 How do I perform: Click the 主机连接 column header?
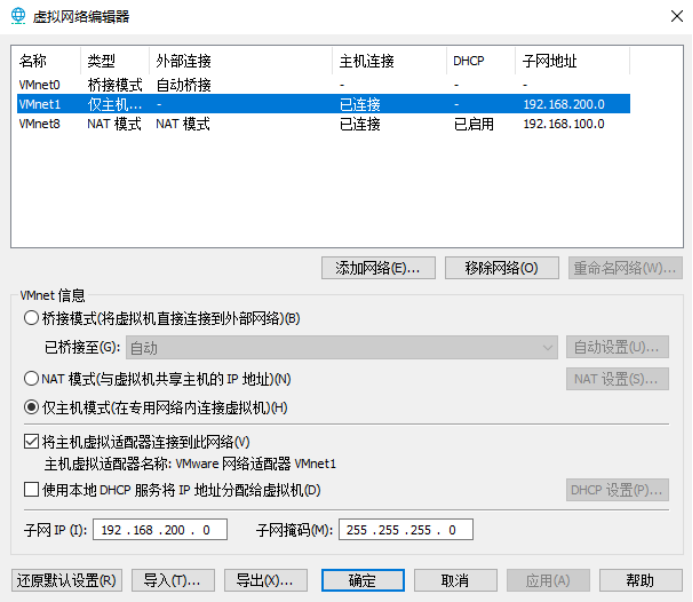coord(389,61)
